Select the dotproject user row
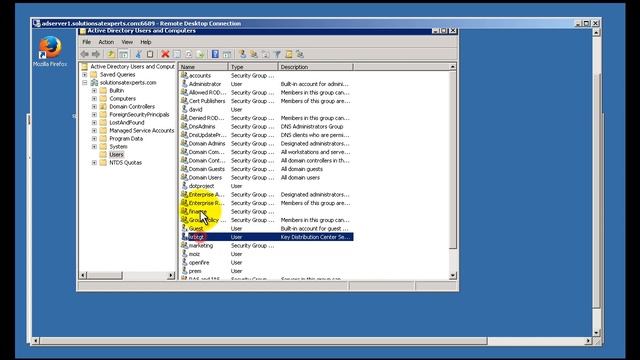 point(266,186)
